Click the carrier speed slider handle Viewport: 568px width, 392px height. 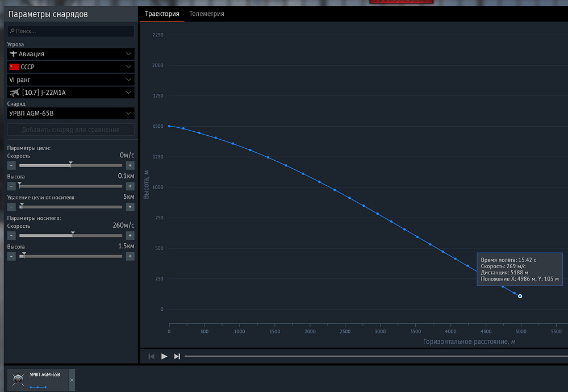(73, 235)
